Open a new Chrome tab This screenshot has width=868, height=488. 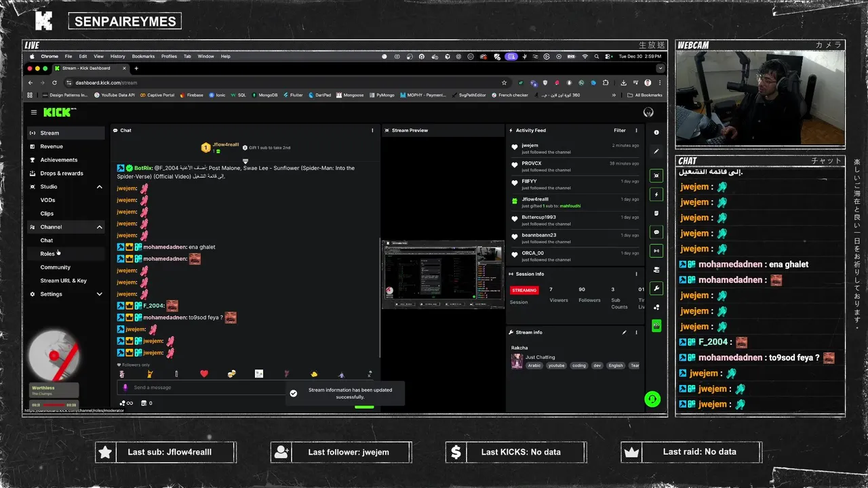(136, 68)
